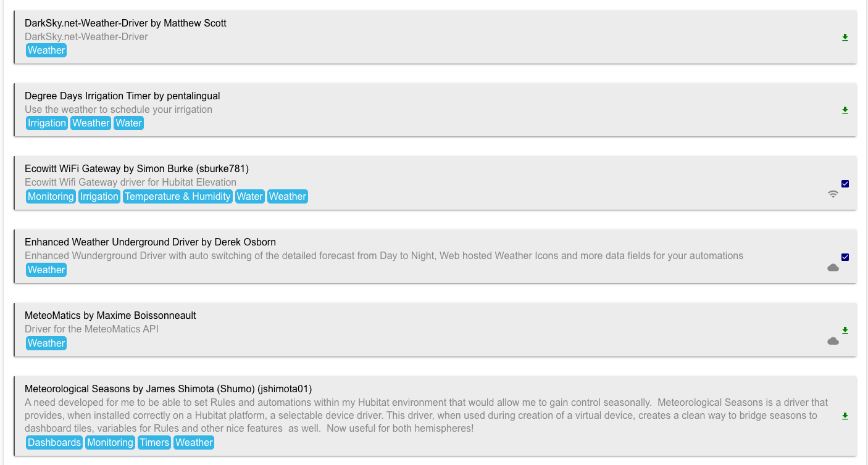Open MeteoMatics by Maxime Boissonneault entry

point(111,316)
